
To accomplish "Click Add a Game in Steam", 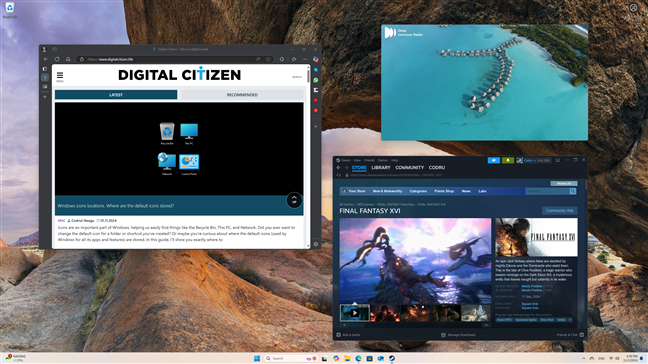I will 348,335.
